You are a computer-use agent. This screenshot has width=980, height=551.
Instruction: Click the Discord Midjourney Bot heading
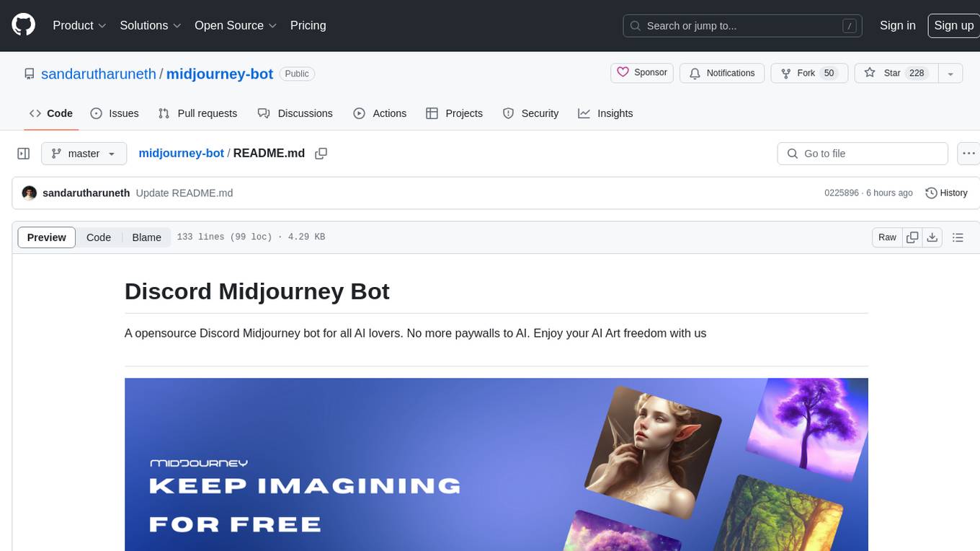pos(257,291)
